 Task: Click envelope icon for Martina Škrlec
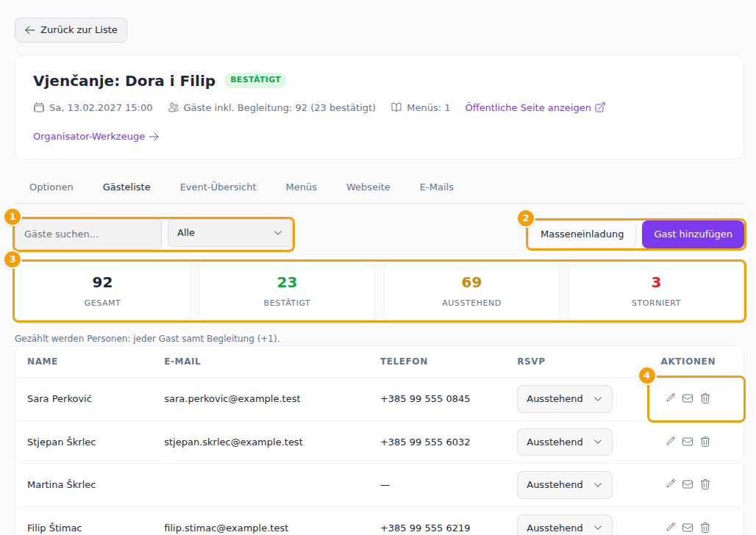688,484
